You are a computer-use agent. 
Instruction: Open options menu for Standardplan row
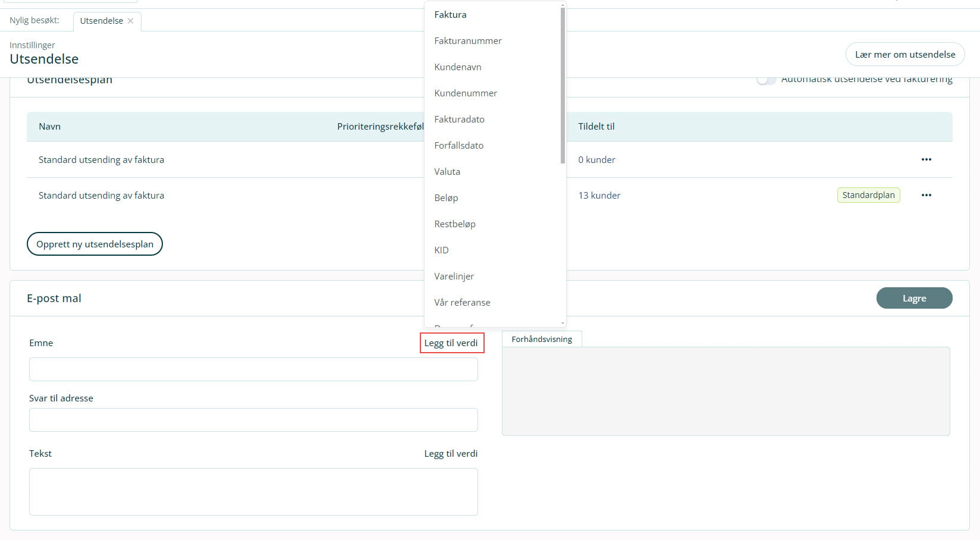(x=926, y=195)
